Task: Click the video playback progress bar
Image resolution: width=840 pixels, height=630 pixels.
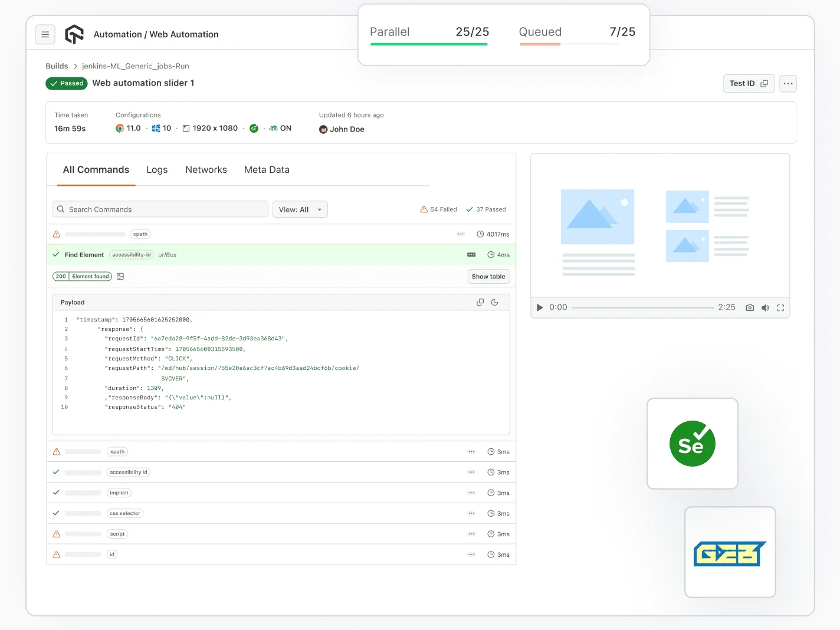Action: (643, 307)
